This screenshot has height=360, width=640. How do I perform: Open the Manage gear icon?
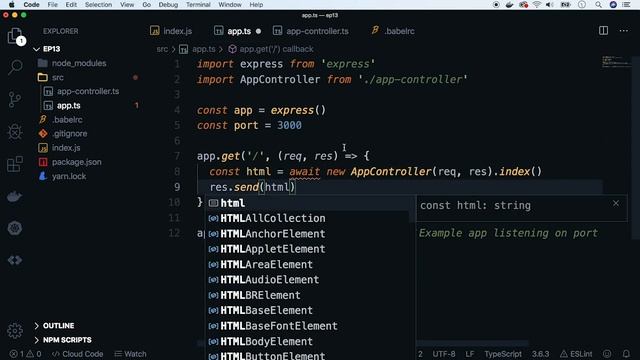15,330
